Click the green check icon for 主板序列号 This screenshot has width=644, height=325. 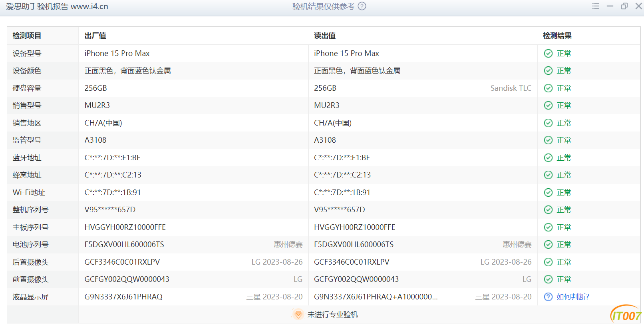pos(549,227)
